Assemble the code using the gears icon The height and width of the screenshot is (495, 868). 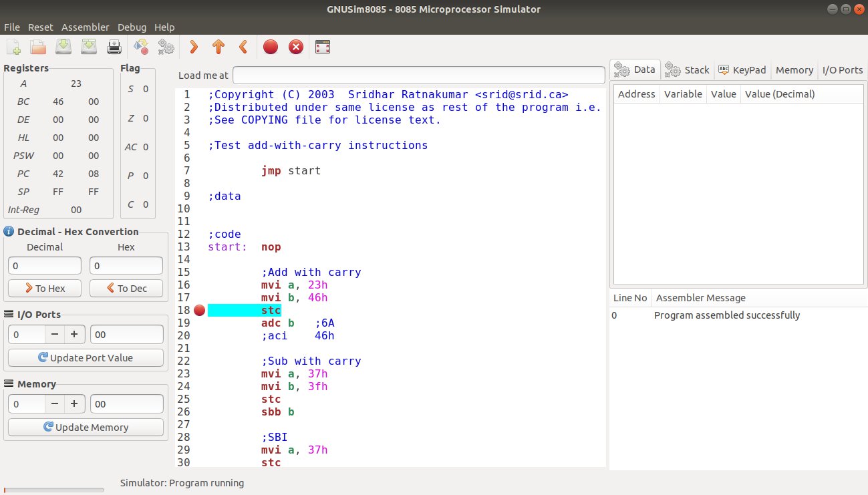pyautogui.click(x=166, y=47)
